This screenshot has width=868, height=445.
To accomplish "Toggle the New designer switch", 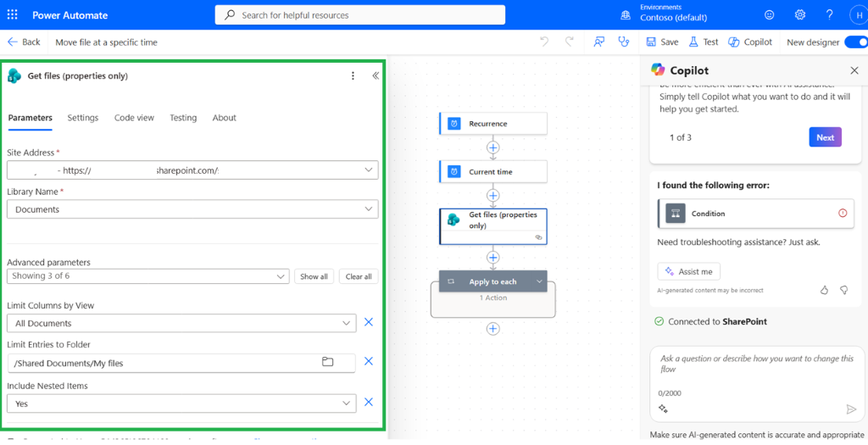I will (x=856, y=42).
